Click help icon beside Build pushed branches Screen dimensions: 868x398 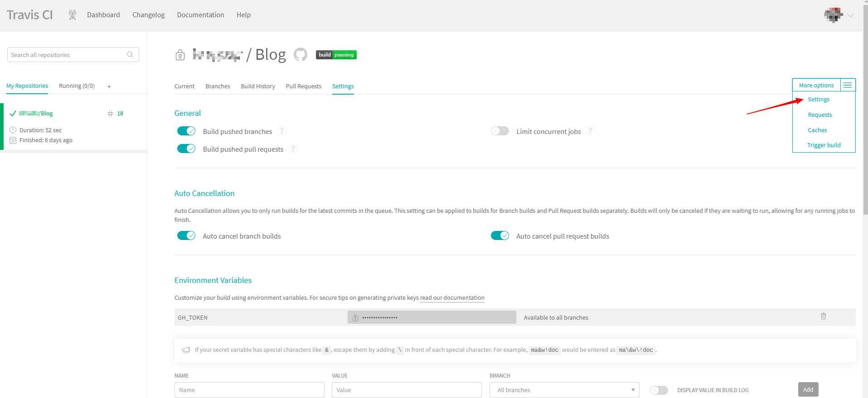pyautogui.click(x=282, y=131)
